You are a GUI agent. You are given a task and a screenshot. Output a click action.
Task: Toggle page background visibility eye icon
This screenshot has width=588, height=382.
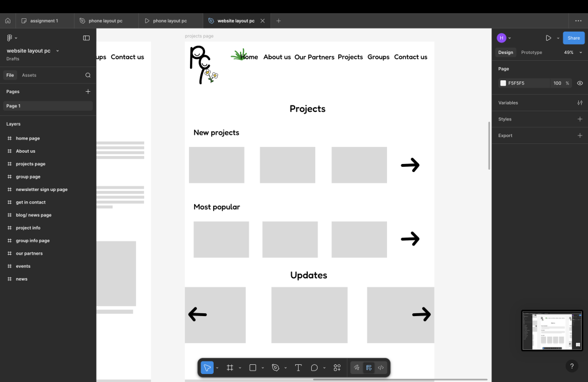[579, 83]
